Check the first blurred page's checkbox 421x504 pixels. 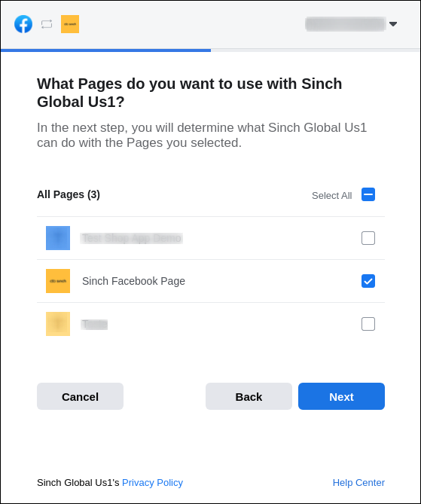click(368, 238)
